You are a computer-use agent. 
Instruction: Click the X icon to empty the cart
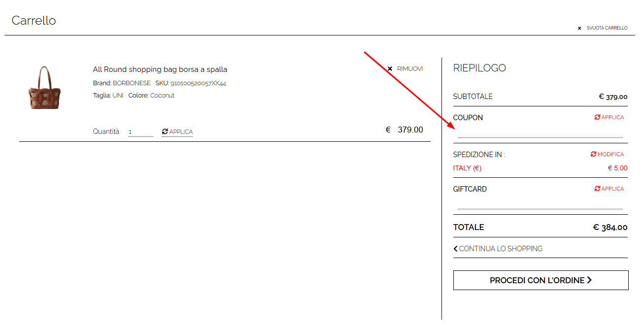(x=579, y=28)
